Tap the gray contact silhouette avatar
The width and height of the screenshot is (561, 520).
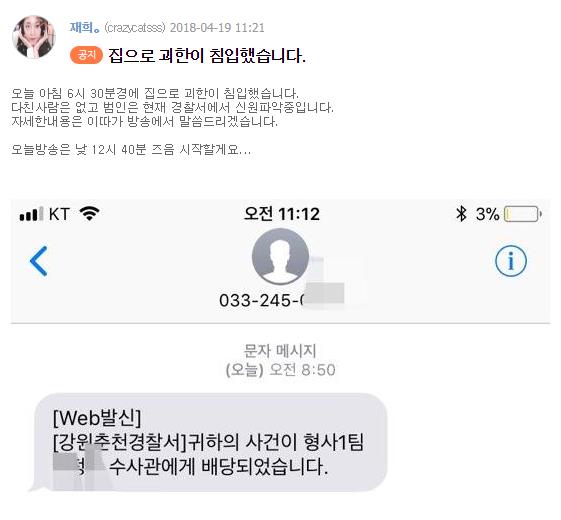pos(280,257)
